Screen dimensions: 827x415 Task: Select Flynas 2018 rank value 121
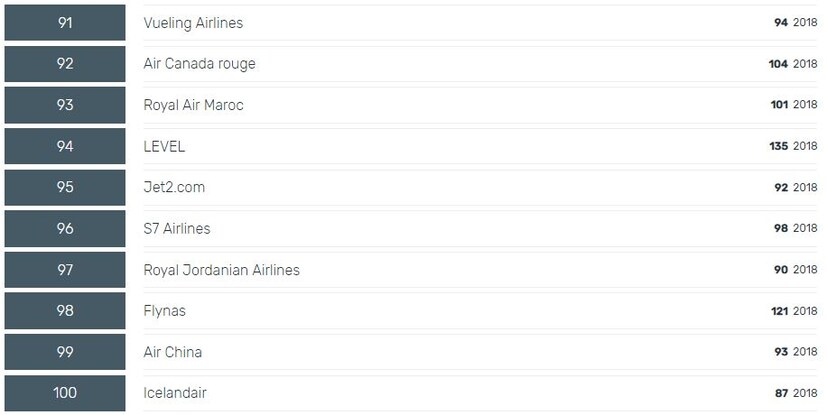coord(779,310)
